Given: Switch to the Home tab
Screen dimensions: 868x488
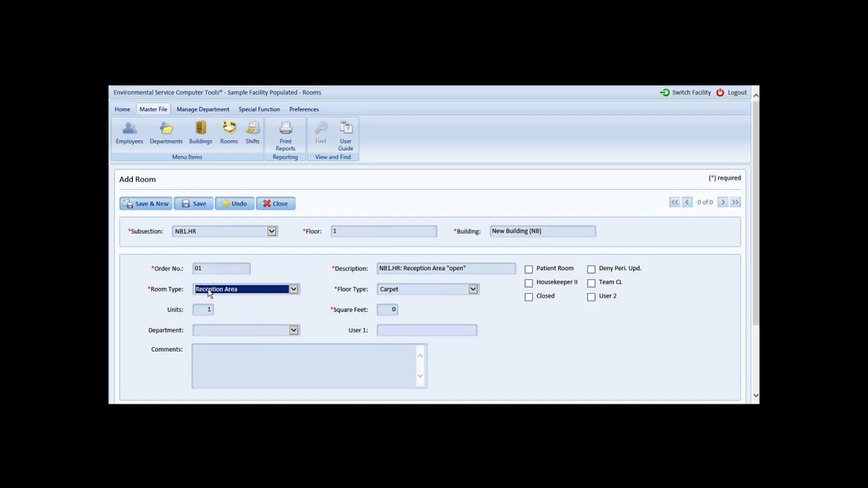Looking at the screenshot, I should [122, 109].
